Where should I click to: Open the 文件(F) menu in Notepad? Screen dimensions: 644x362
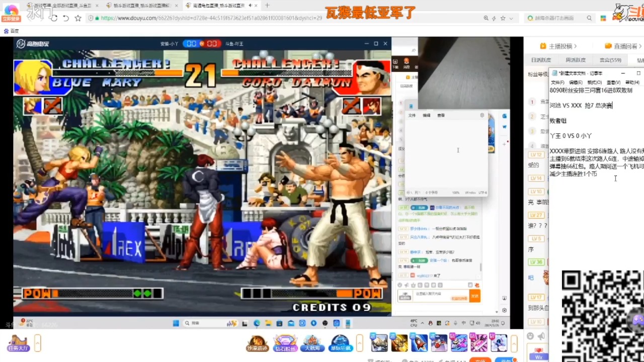(x=557, y=82)
